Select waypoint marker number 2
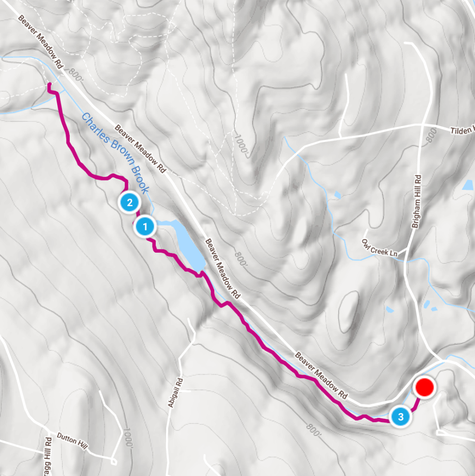Viewport: 475px width, 476px height. (x=130, y=202)
